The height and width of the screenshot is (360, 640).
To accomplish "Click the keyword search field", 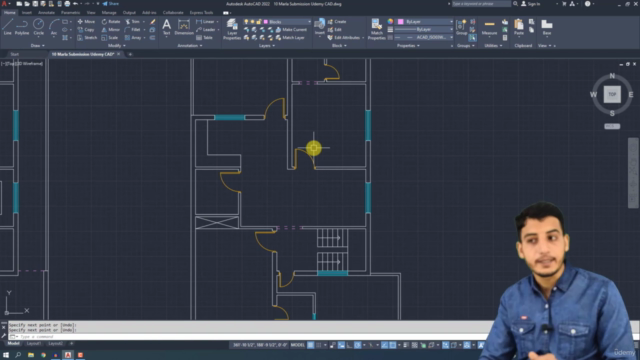I will click(481, 4).
